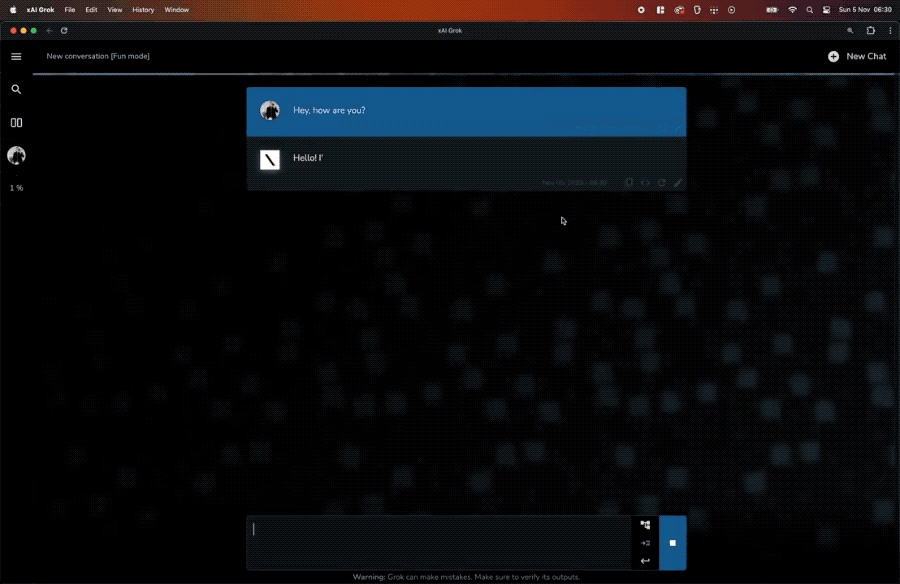
Task: Open the History menu in the menu bar
Action: click(x=142, y=9)
